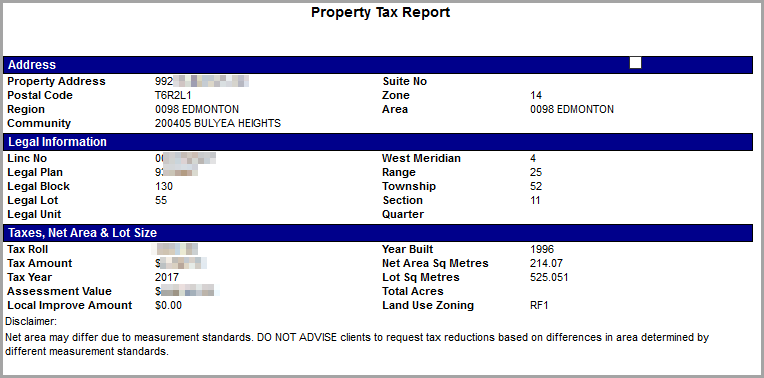Click the Lot Sq Metres value 525.051
Viewport: 764px width, 378px height.
pyautogui.click(x=549, y=278)
